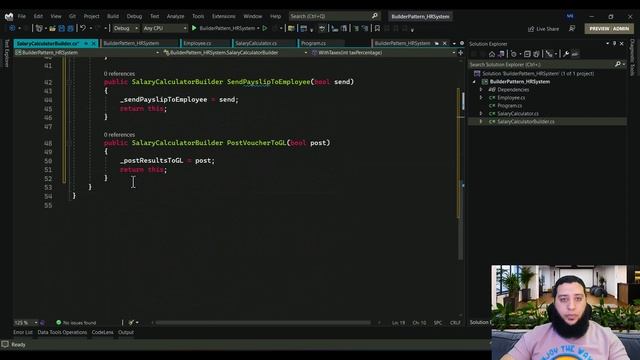Click the Visual Studio logo icon
Viewport: 640px width, 360px height.
click(9, 17)
